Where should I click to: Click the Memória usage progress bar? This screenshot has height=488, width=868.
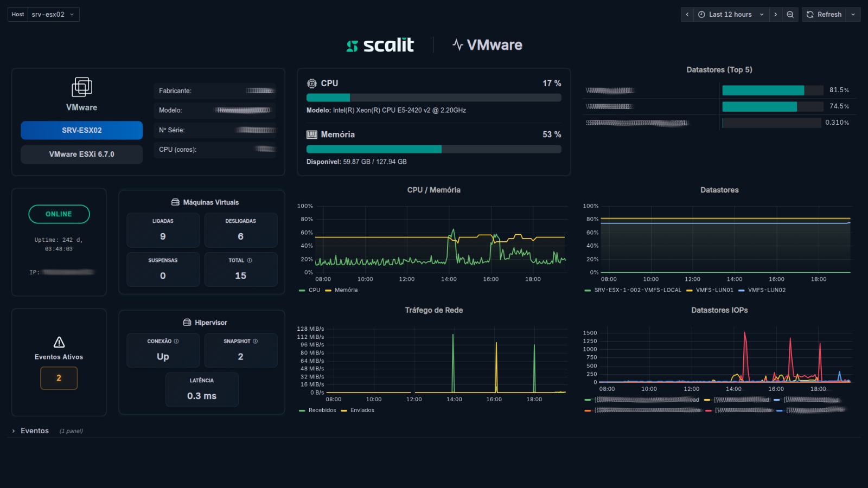[x=433, y=149]
